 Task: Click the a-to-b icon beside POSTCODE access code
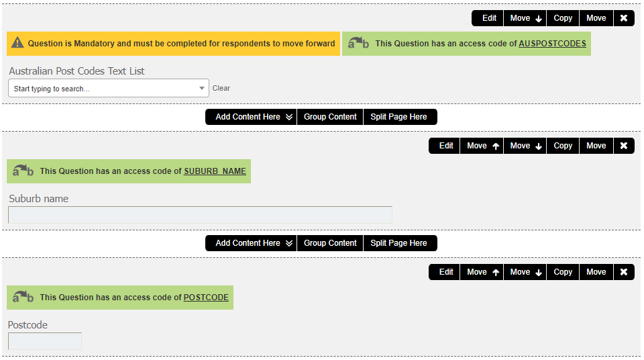(23, 297)
